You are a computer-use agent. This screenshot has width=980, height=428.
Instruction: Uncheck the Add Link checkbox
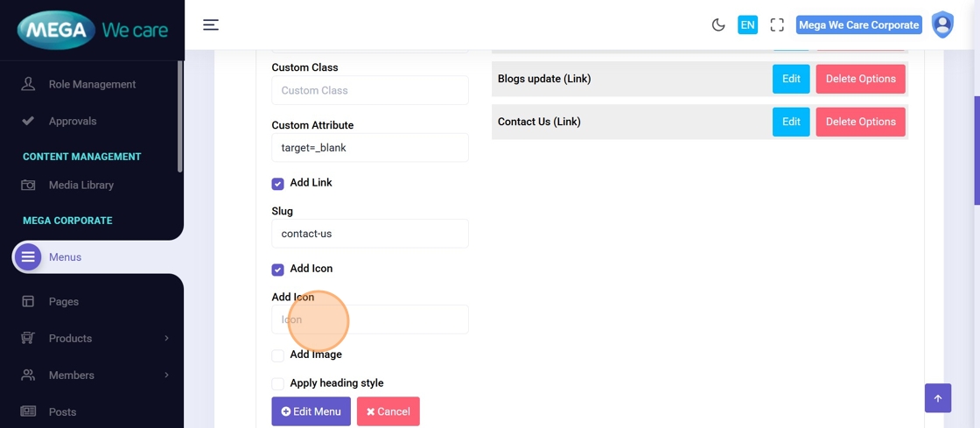pos(277,184)
